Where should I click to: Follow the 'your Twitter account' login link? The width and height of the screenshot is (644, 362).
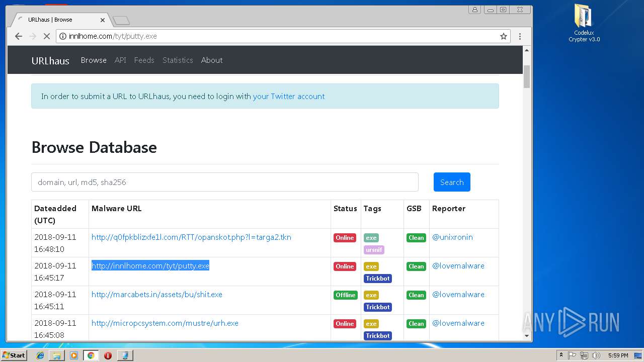tap(289, 97)
